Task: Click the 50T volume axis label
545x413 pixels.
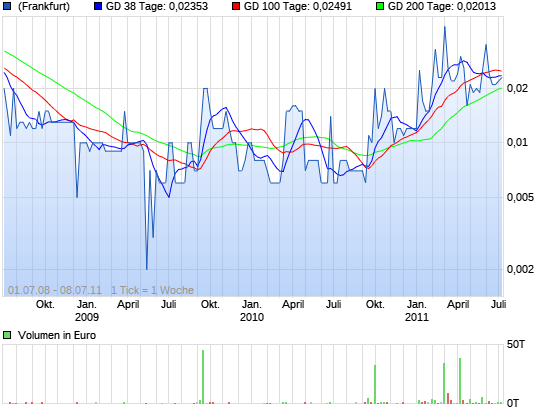Action: [x=516, y=344]
